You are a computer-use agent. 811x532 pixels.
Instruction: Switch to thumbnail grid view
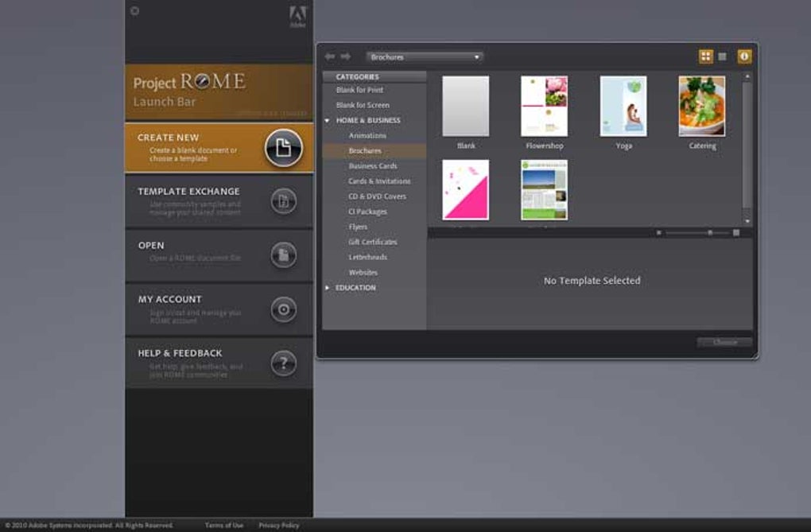tap(705, 56)
